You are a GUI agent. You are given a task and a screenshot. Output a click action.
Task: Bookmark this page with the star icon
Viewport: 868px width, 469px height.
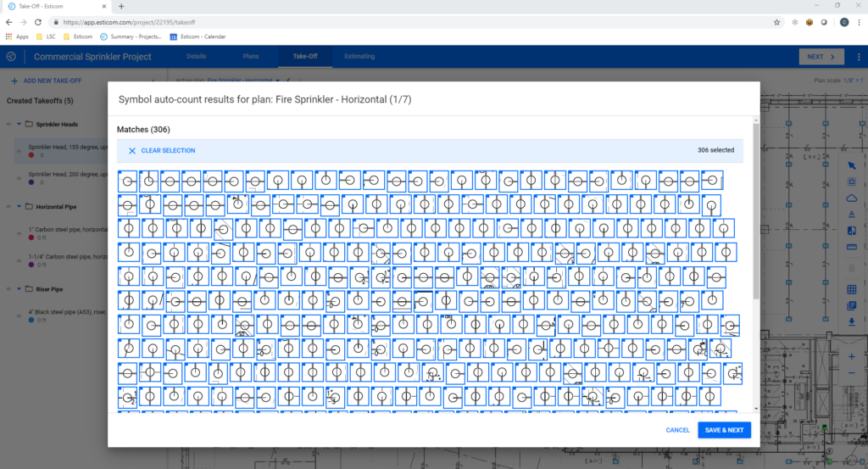[x=777, y=22]
